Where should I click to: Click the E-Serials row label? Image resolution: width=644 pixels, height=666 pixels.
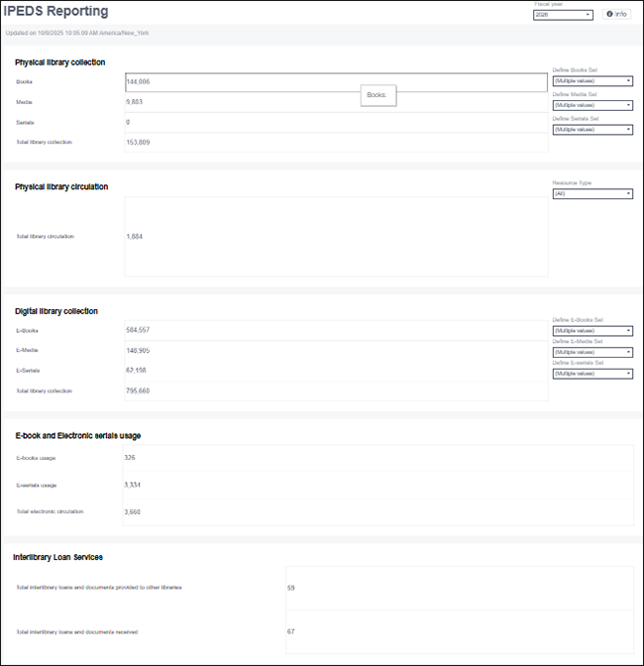pos(28,371)
